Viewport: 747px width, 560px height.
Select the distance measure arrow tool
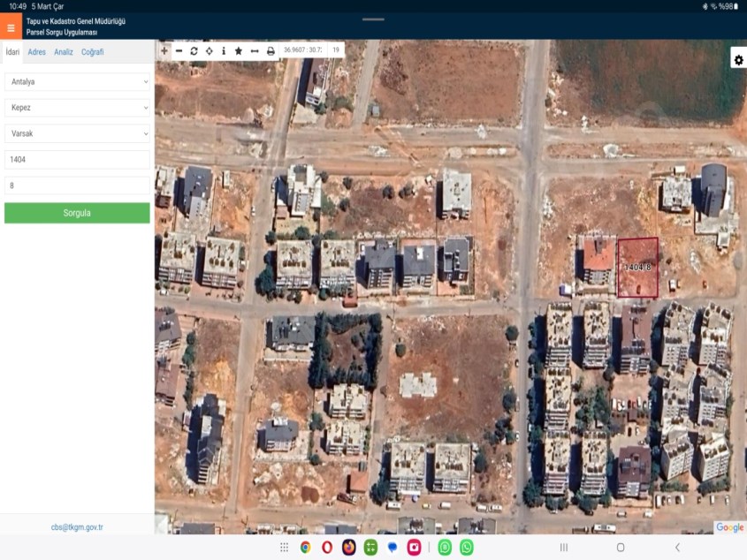pos(255,51)
